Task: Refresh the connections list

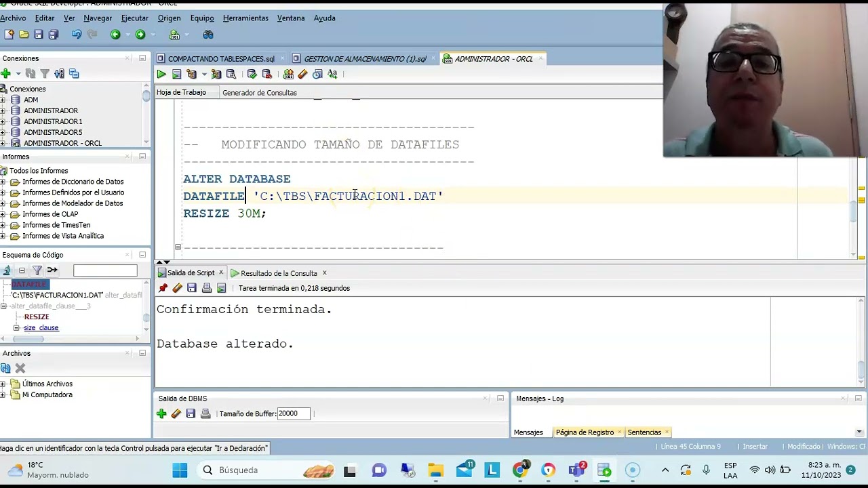Action: tap(30, 73)
